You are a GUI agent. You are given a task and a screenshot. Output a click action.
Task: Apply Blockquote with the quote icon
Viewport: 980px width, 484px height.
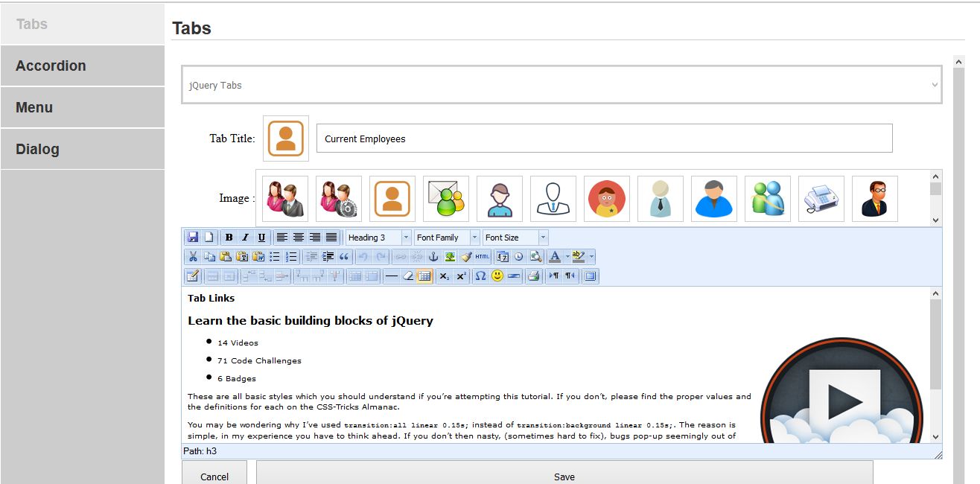pyautogui.click(x=344, y=257)
